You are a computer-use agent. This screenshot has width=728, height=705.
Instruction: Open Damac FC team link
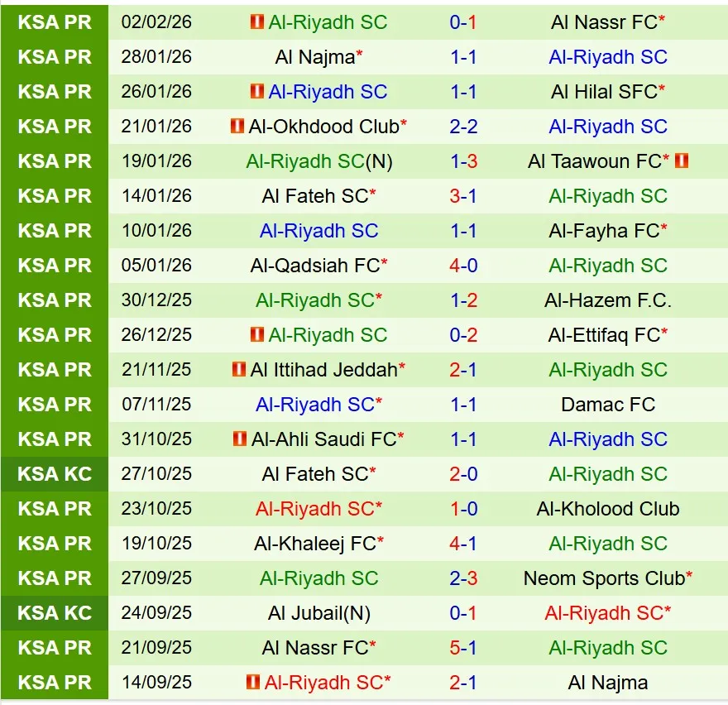point(608,405)
